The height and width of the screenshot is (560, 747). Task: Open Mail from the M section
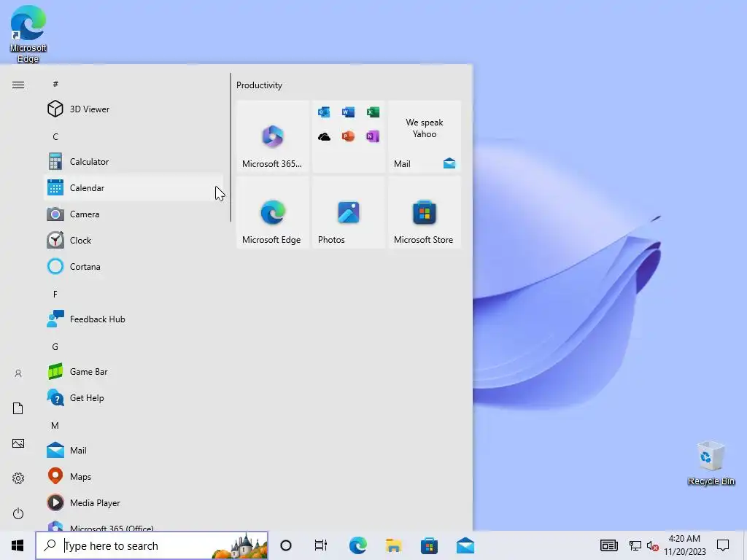tap(133, 450)
